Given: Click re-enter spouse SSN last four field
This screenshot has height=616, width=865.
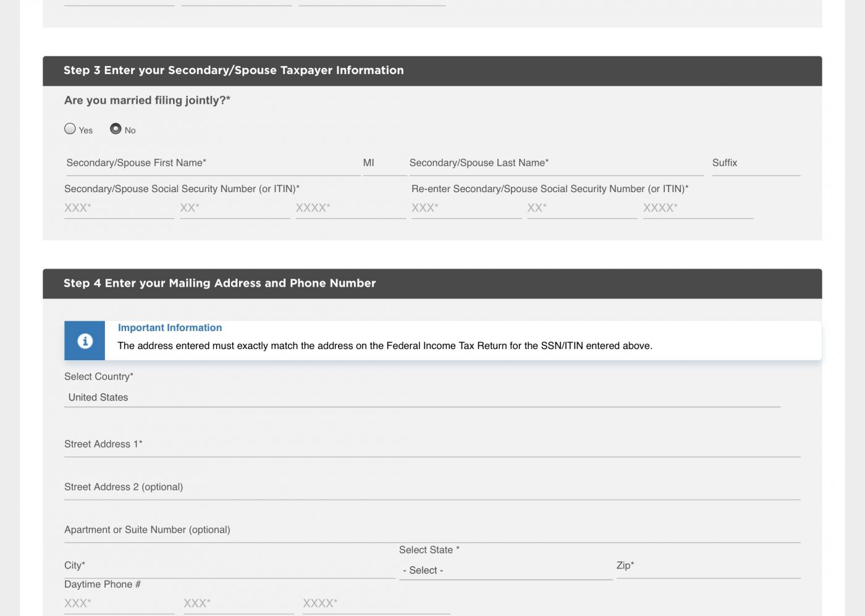Looking at the screenshot, I should pyautogui.click(x=698, y=208).
